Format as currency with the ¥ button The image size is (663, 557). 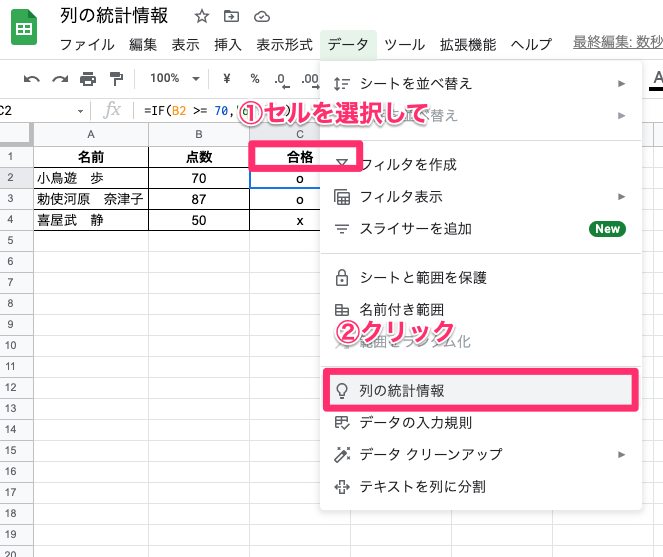227,78
